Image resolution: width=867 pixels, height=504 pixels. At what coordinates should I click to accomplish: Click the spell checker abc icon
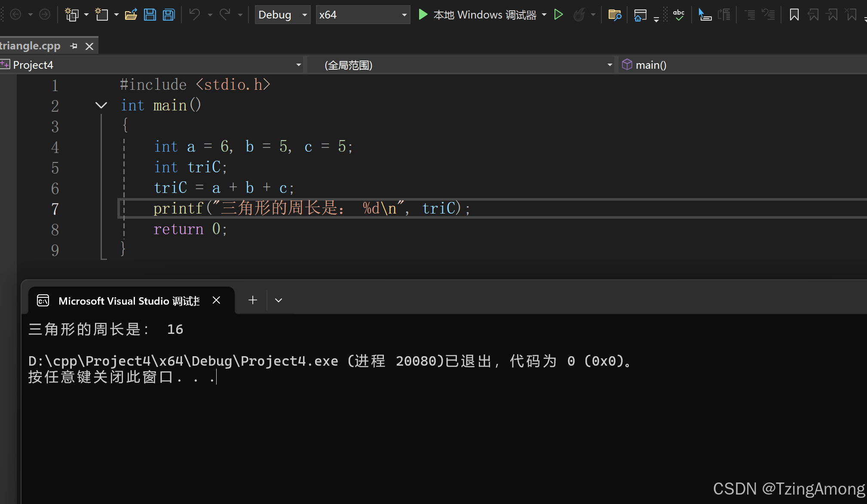tap(679, 15)
